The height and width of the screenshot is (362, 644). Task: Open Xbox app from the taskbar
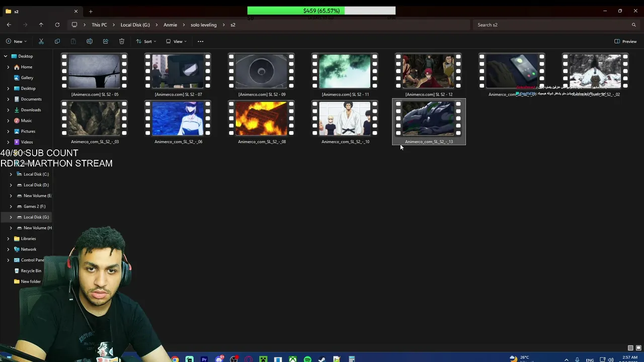point(293,359)
